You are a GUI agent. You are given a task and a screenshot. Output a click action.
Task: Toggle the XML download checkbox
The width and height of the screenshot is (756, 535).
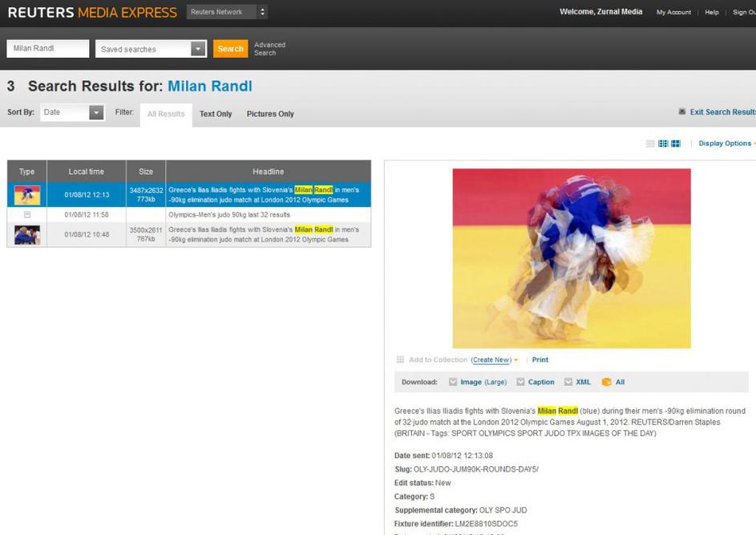(x=568, y=383)
